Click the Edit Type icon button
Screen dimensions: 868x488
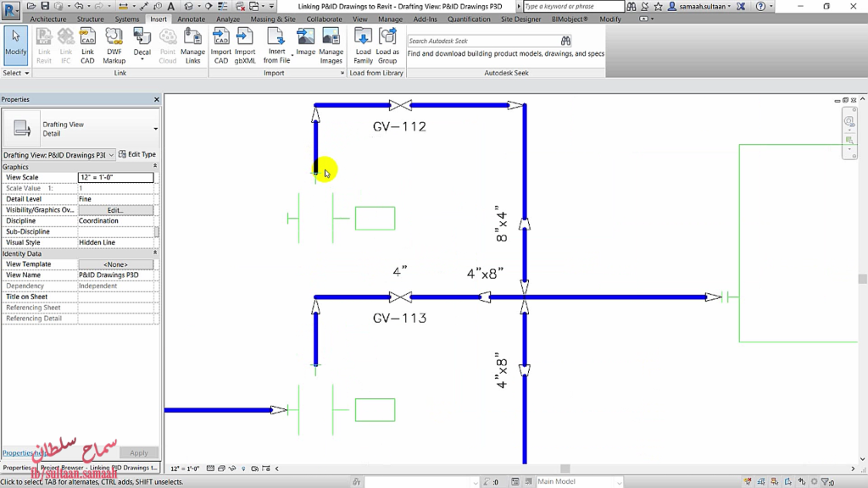tap(137, 154)
